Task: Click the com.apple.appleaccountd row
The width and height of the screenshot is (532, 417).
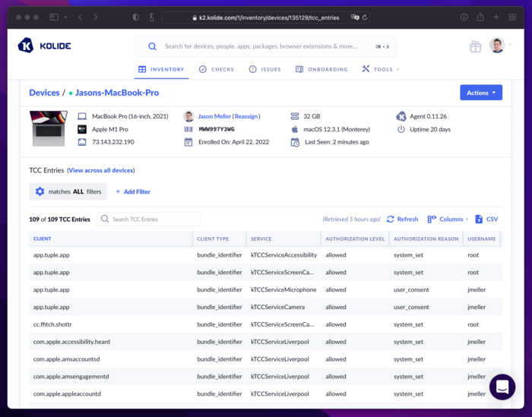Action: point(265,393)
